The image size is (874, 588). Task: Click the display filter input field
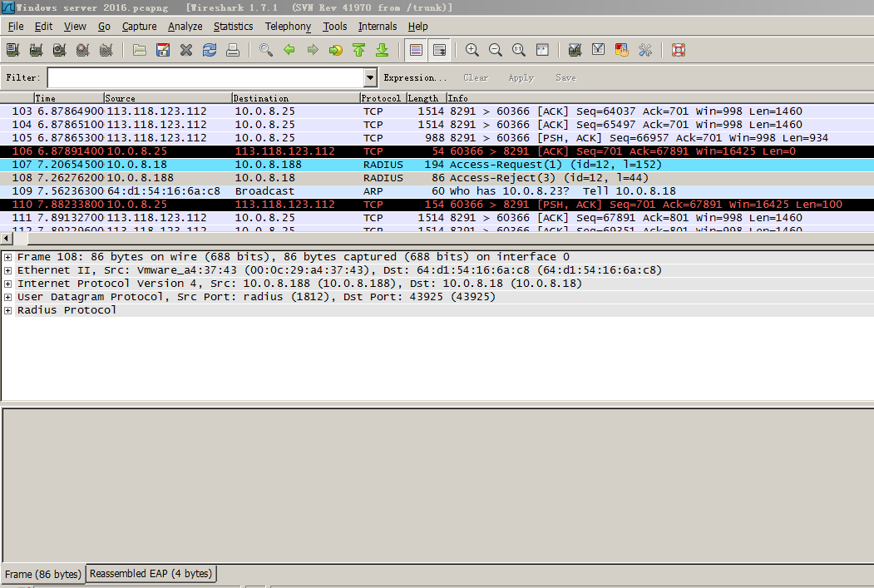(205, 77)
